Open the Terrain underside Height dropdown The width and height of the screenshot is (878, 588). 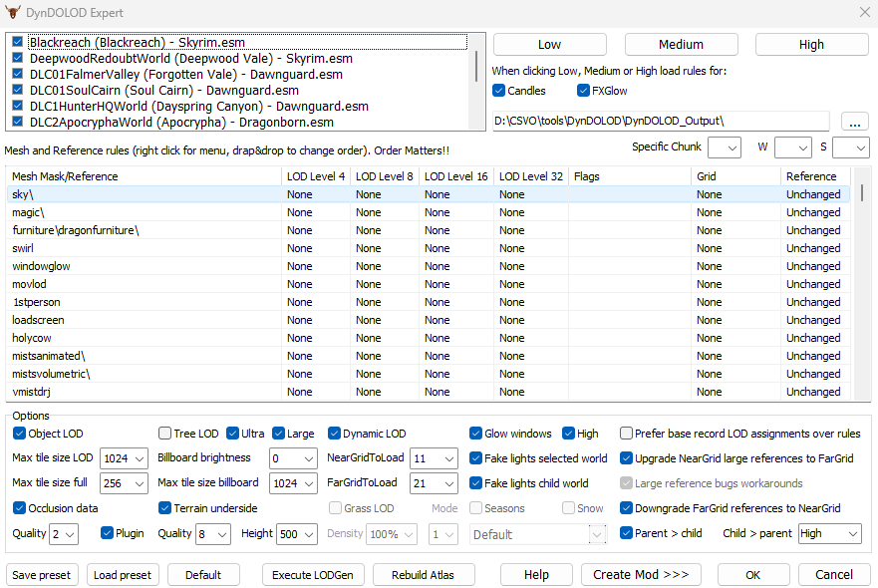pos(297,533)
